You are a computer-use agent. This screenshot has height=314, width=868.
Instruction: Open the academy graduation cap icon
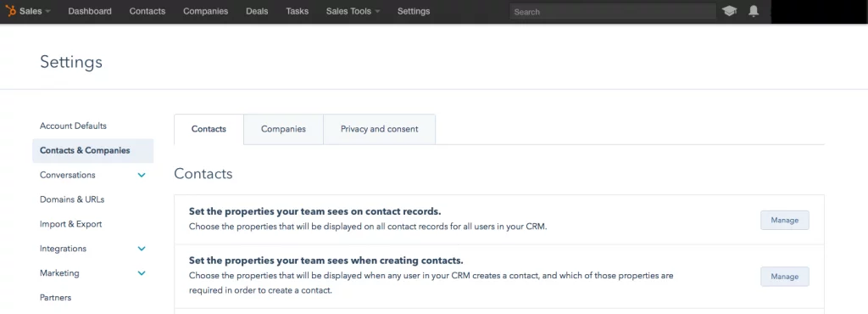click(x=730, y=11)
